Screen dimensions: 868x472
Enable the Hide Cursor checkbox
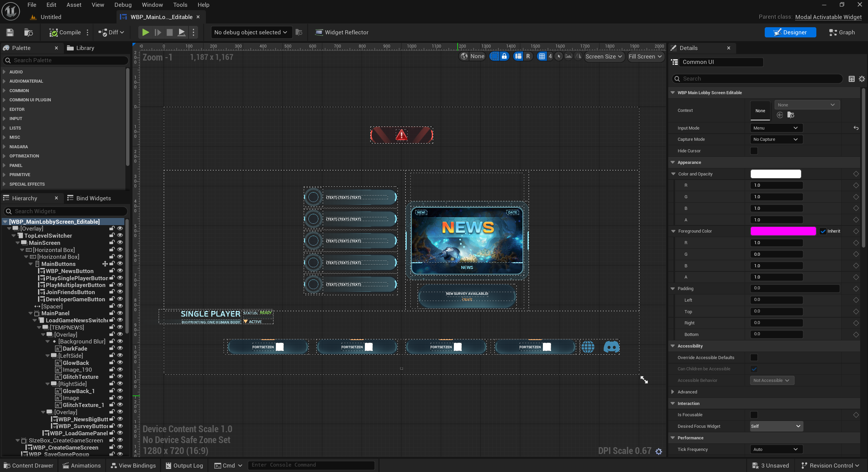(x=754, y=151)
